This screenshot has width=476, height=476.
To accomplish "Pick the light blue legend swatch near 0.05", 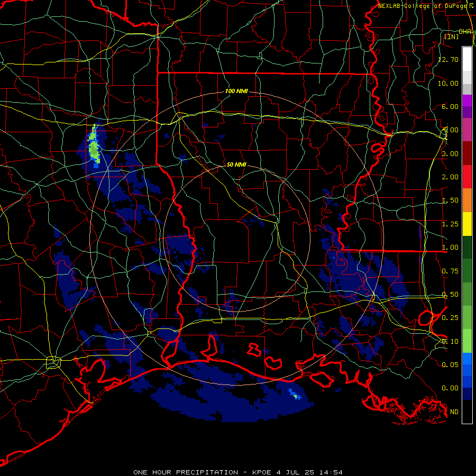I will [x=467, y=359].
